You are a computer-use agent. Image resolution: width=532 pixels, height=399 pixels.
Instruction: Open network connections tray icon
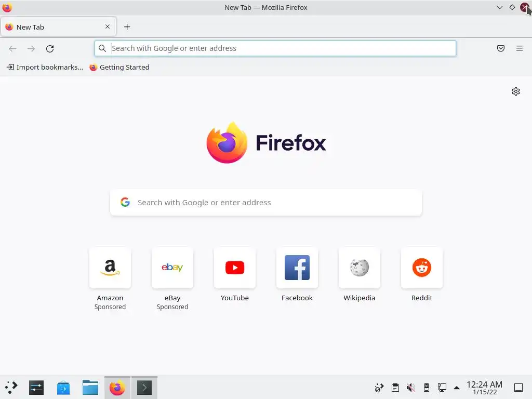(x=442, y=388)
